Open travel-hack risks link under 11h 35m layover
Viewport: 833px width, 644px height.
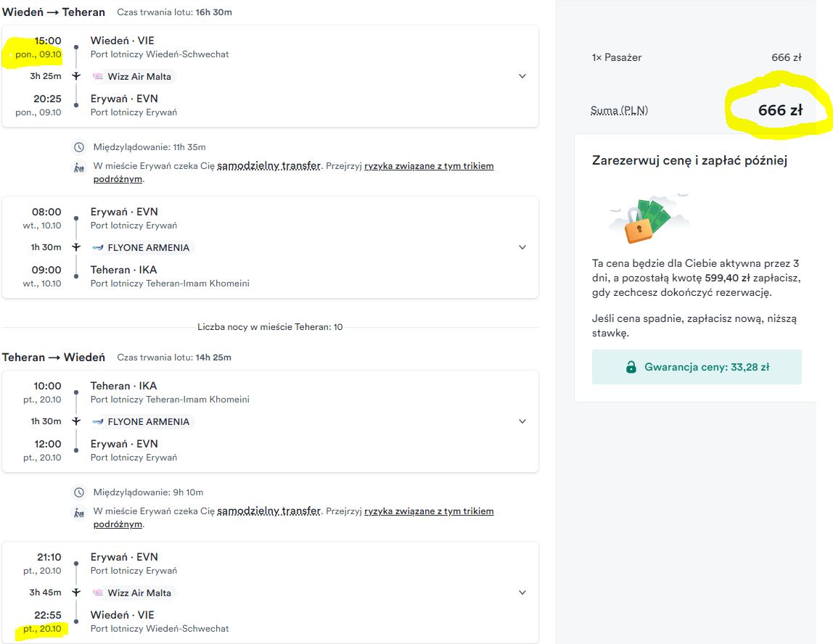[294, 173]
